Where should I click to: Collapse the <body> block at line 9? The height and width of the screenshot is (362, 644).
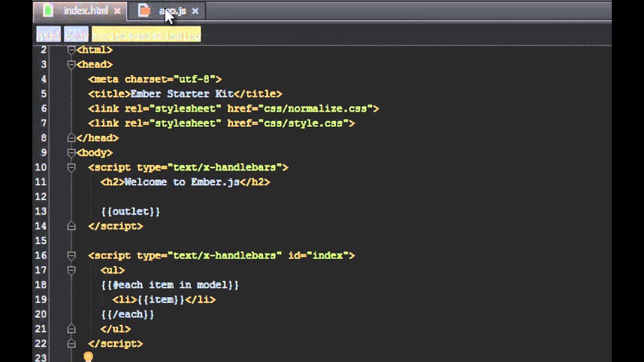tap(71, 152)
